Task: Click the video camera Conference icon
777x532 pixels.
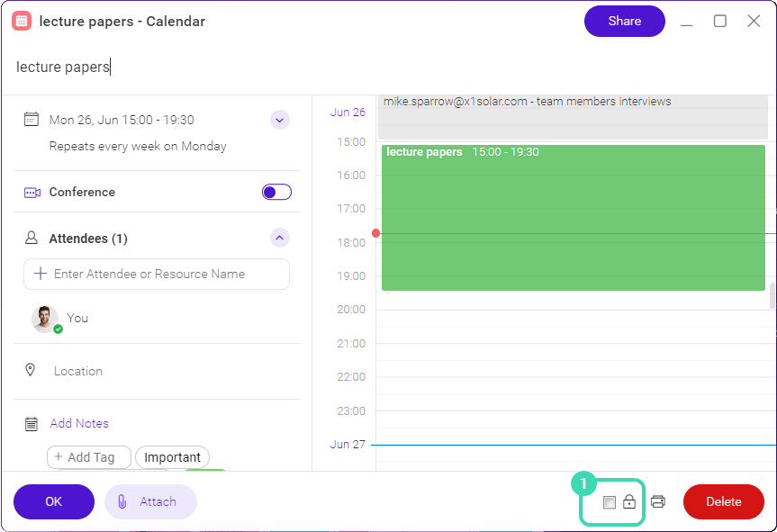Action: coord(32,193)
